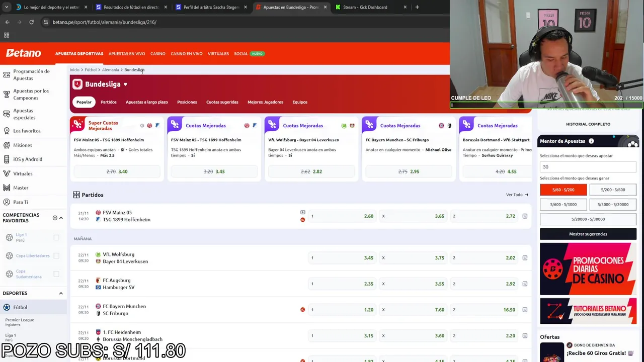
Task: Switch to the Popular tab
Action: point(84,102)
